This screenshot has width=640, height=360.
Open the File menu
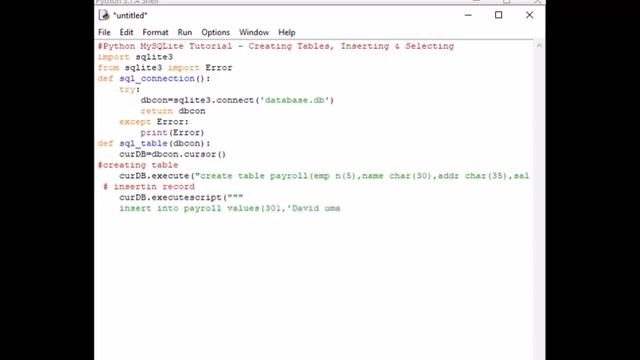(104, 32)
